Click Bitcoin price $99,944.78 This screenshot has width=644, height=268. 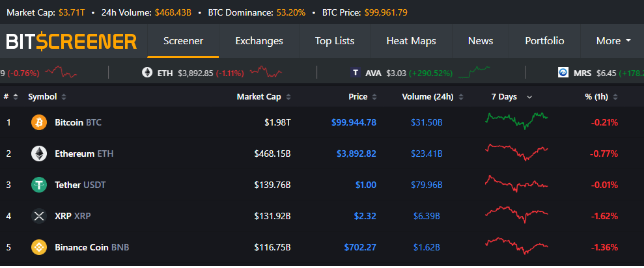pyautogui.click(x=354, y=122)
